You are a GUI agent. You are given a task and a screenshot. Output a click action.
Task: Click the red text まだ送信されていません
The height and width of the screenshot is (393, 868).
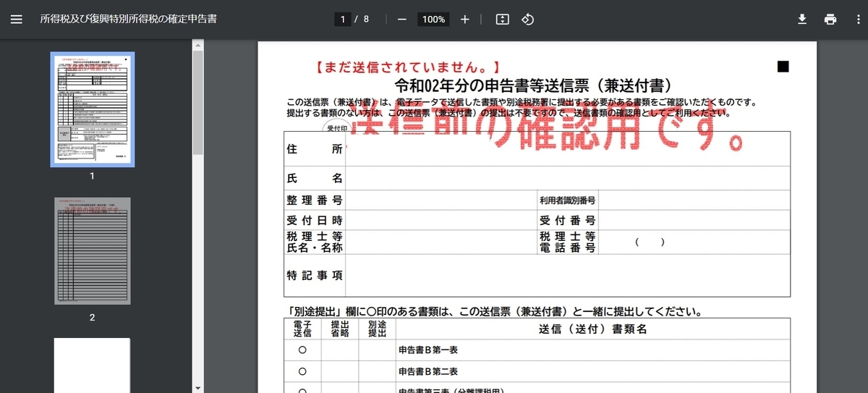(x=407, y=67)
